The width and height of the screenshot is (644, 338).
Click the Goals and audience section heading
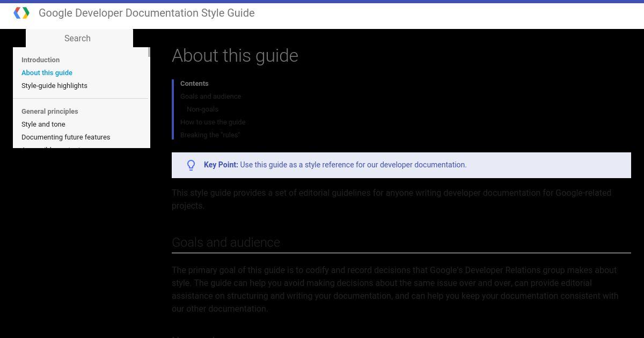pos(226,243)
